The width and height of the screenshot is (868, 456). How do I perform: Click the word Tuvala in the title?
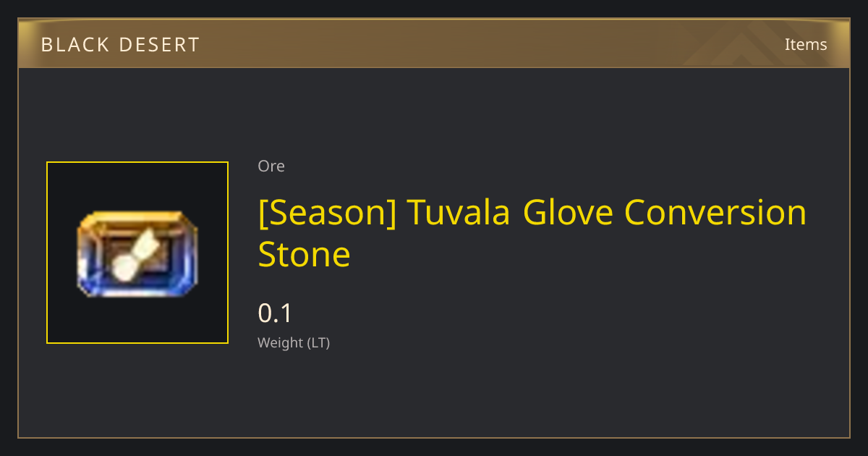click(460, 212)
